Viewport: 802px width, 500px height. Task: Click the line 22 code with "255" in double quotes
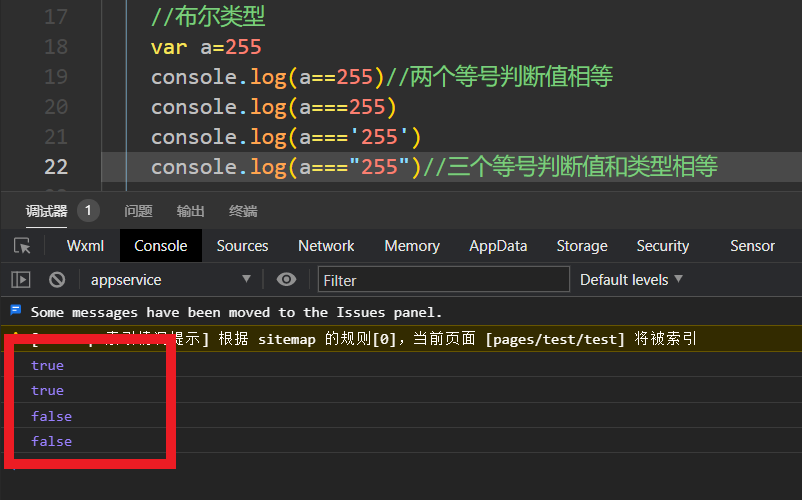[286, 167]
